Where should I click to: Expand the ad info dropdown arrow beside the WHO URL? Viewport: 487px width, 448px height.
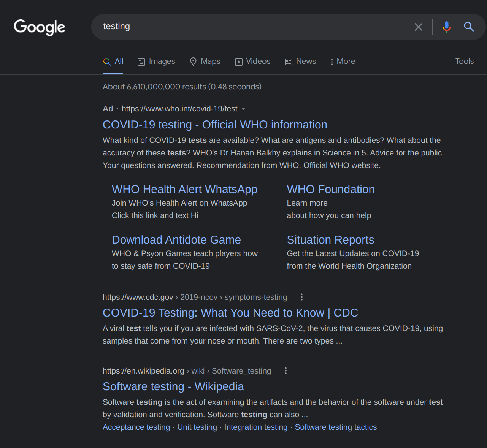tap(243, 109)
